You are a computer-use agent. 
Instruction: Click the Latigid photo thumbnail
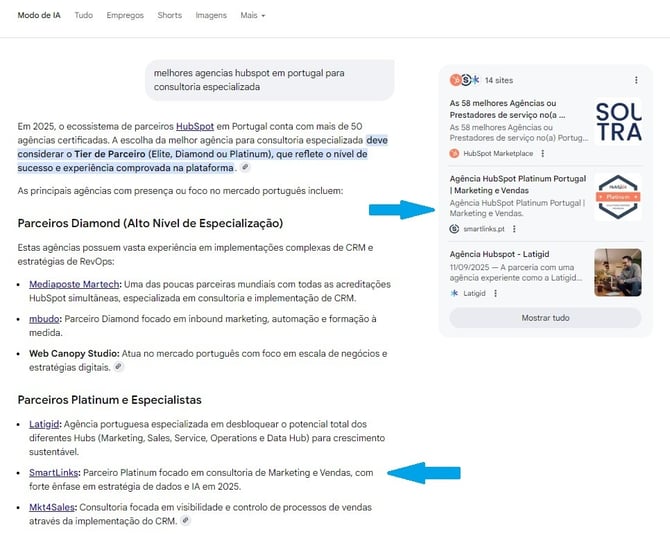pos(618,273)
